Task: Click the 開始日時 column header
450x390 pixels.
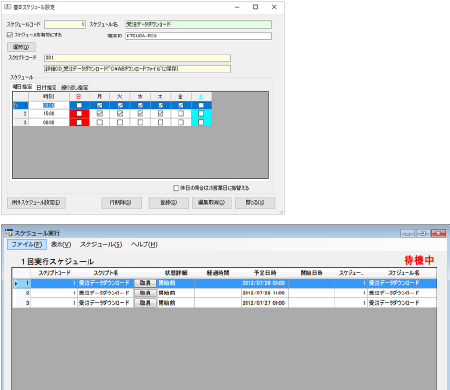Action: [x=311, y=273]
